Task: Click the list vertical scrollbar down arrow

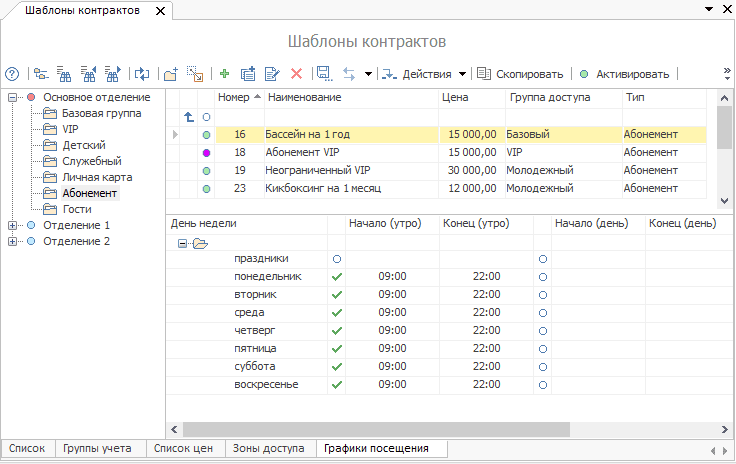Action: [x=724, y=201]
